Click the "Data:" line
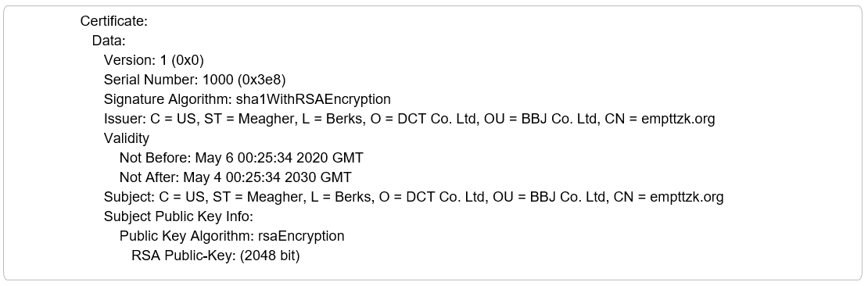The image size is (868, 286). (x=109, y=41)
